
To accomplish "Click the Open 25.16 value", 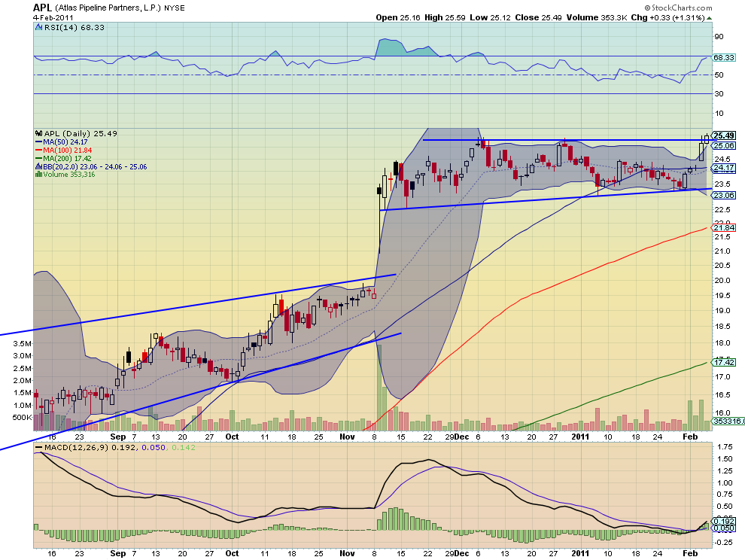I will click(397, 17).
